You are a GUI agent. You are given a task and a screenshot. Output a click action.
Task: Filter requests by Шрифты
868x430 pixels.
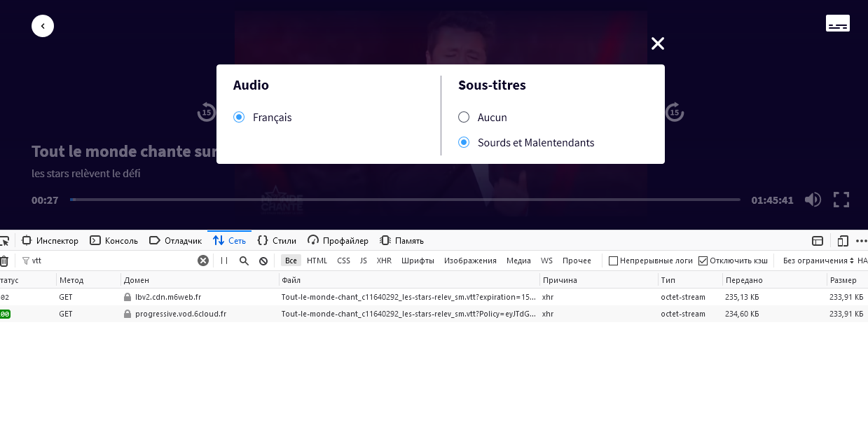418,261
